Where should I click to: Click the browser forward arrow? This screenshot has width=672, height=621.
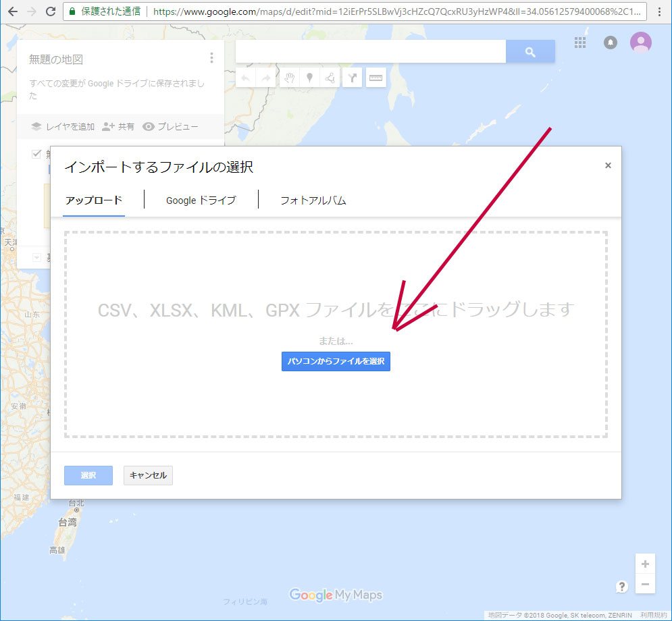point(32,11)
